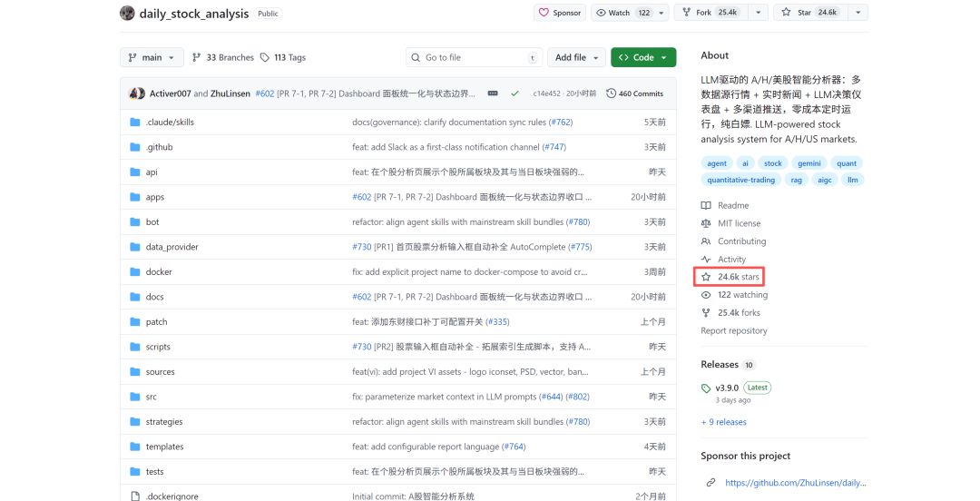Click the .dockerignore file icon
The image size is (980, 501).
[x=135, y=496]
